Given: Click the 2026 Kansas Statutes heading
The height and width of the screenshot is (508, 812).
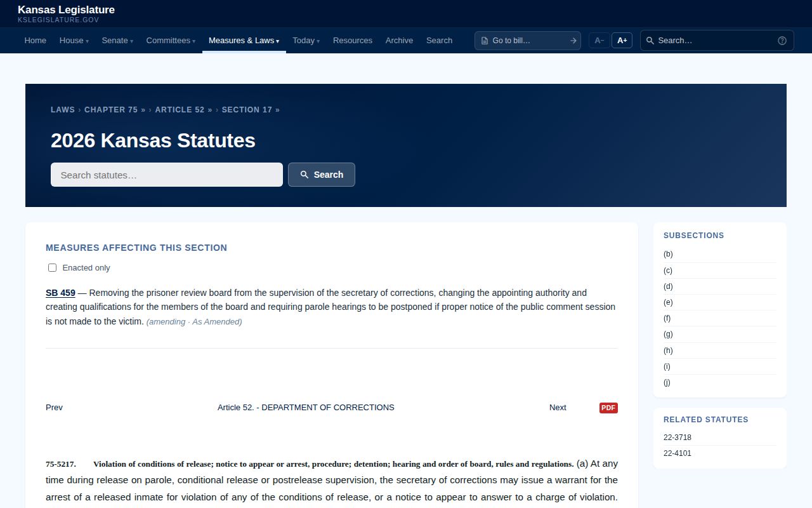Looking at the screenshot, I should pyautogui.click(x=153, y=140).
